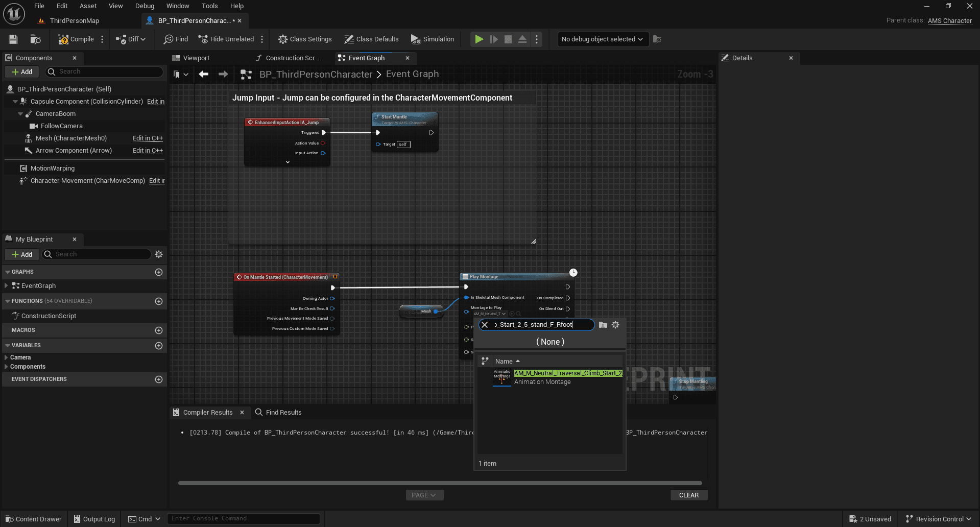Click the Stop play button
The image size is (980, 527).
point(508,39)
